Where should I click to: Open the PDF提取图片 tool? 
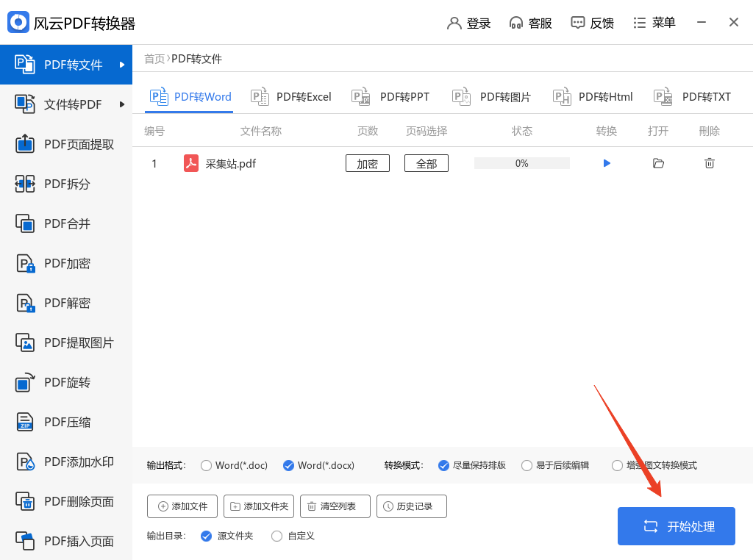point(65,342)
